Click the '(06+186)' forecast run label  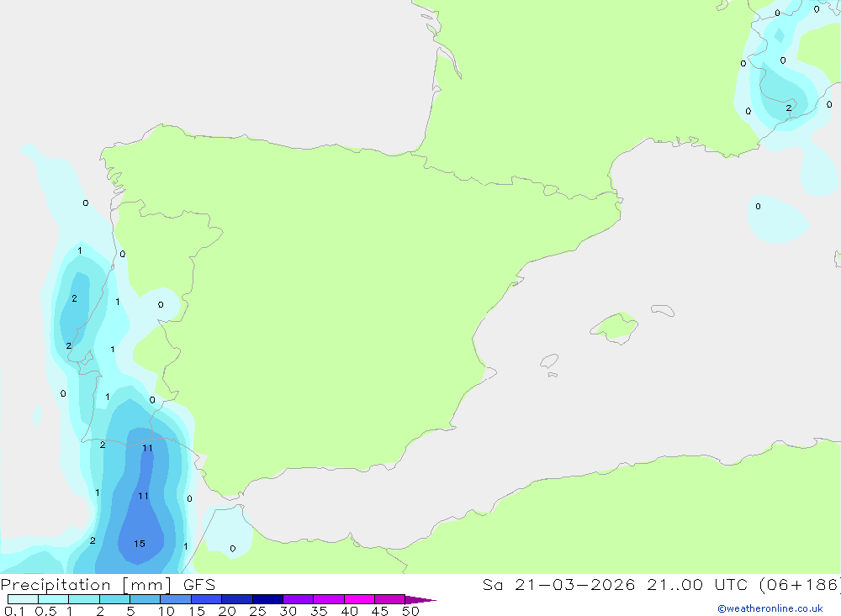(x=801, y=585)
